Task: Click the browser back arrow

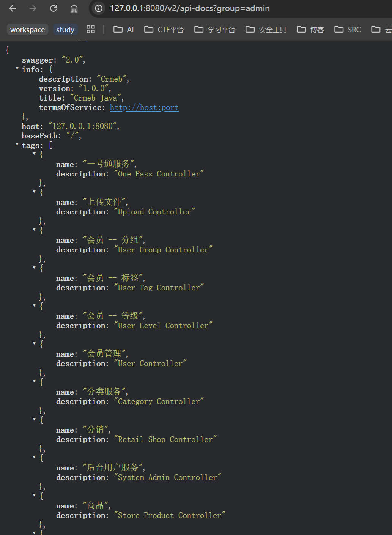Action: [13, 8]
